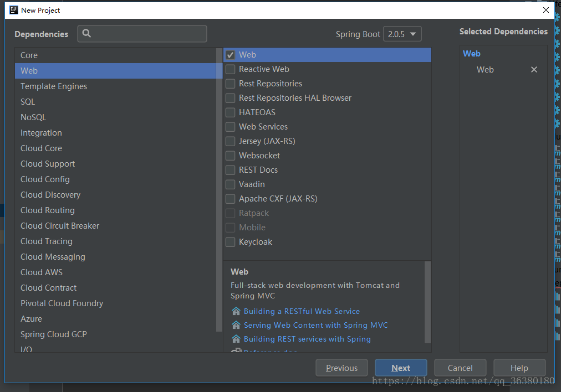Click home icon beside Building REST services
This screenshot has height=392, width=561.
236,339
